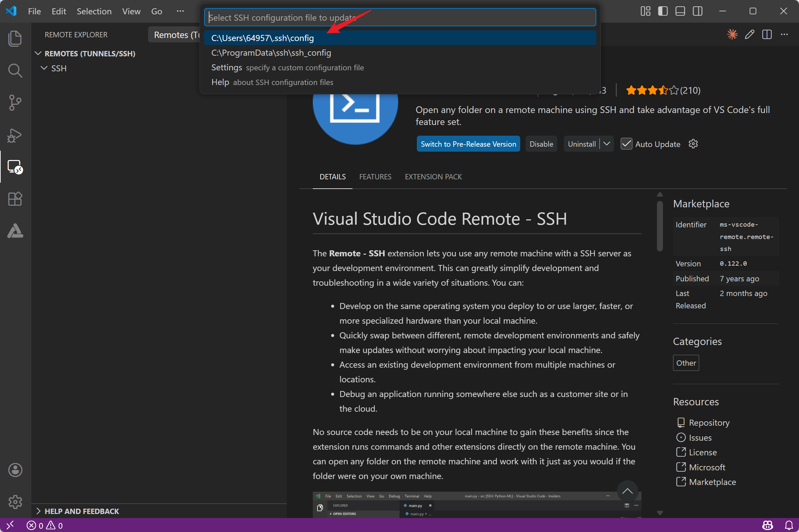Click the triangular logo icon in activity bar
This screenshot has width=799, height=532.
15,231
